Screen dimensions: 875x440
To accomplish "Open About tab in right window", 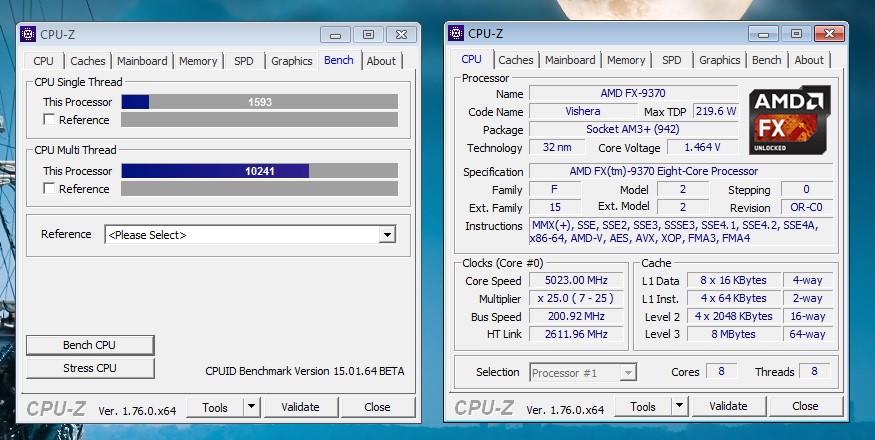I will click(x=809, y=60).
